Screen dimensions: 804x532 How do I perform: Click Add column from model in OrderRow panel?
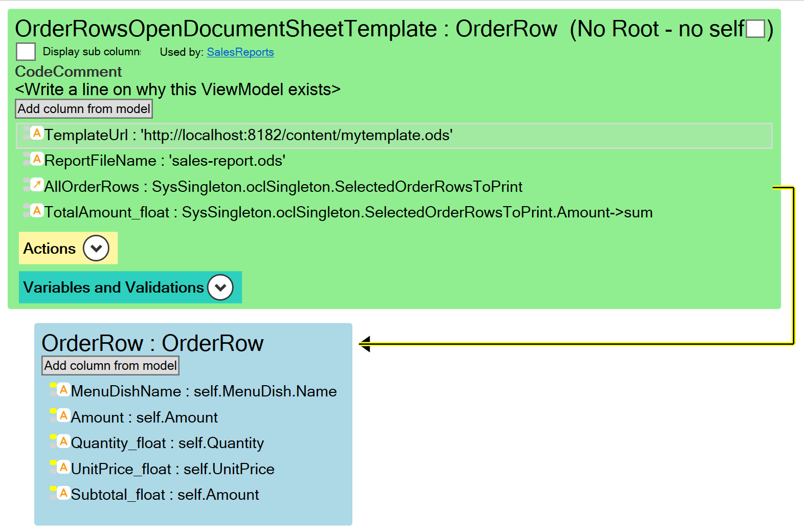(x=110, y=366)
